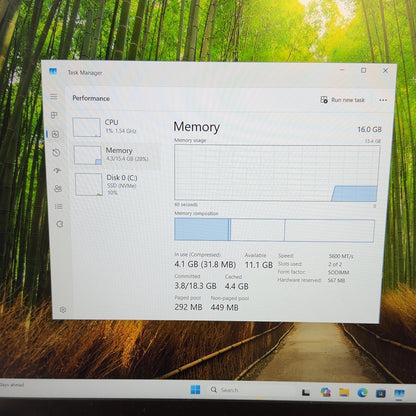Click the large "Memory" heading
416x416 pixels.
(196, 127)
